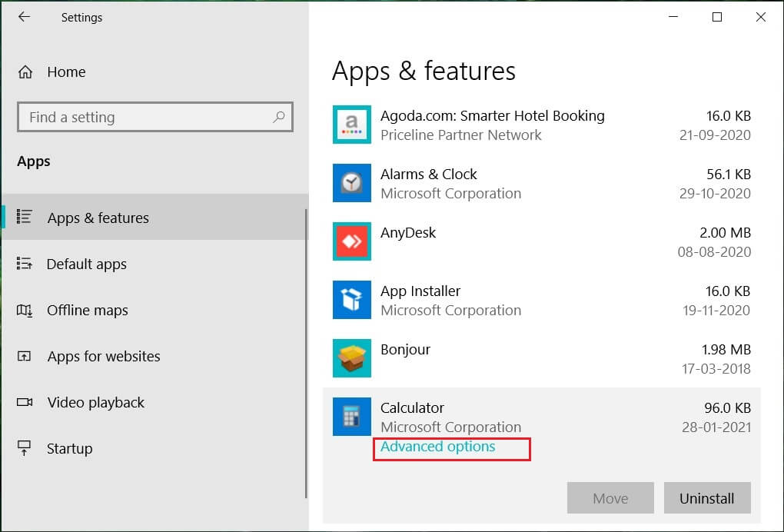Go to Video playback settings
The image size is (784, 532).
click(x=95, y=403)
